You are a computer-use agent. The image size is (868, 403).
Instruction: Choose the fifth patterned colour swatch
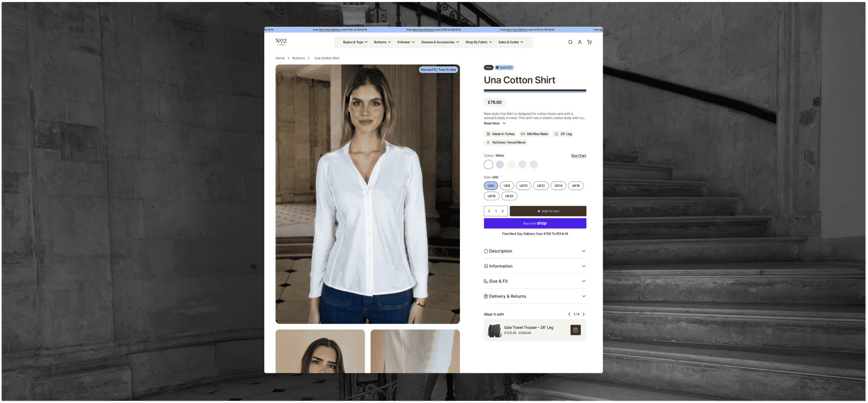click(x=534, y=165)
